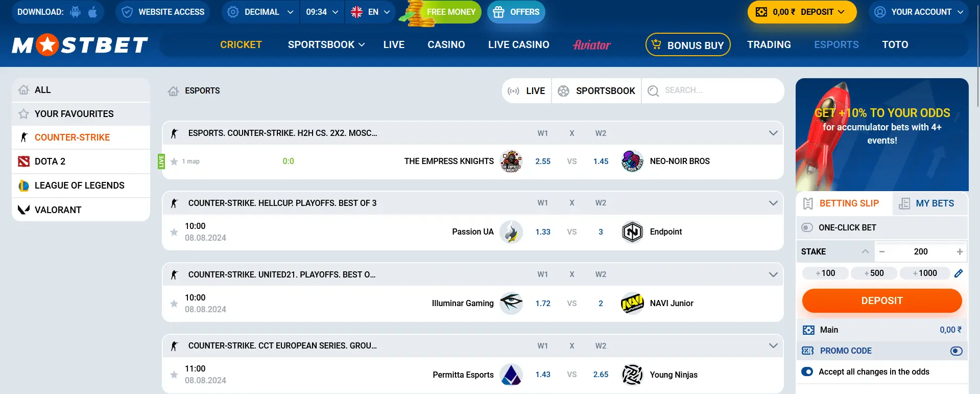Click the Passion UA team logo

tap(511, 232)
